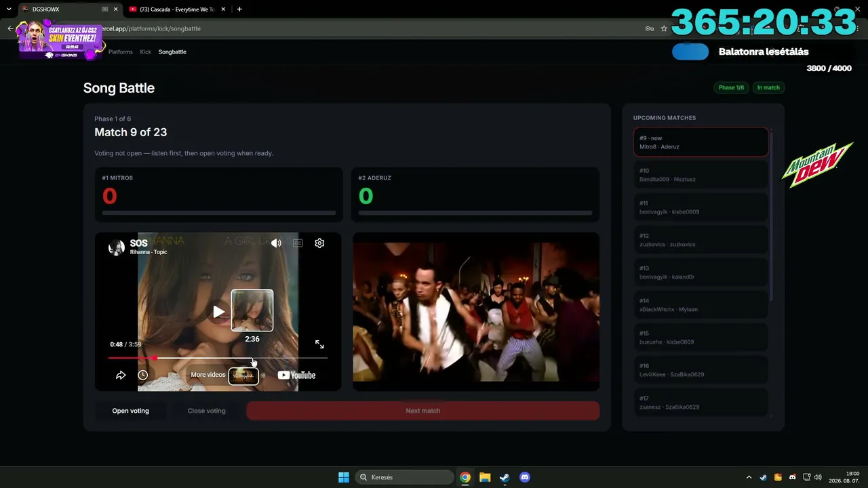Open the More videos suggested thumbnail
This screenshot has width=868, height=488.
(x=243, y=375)
